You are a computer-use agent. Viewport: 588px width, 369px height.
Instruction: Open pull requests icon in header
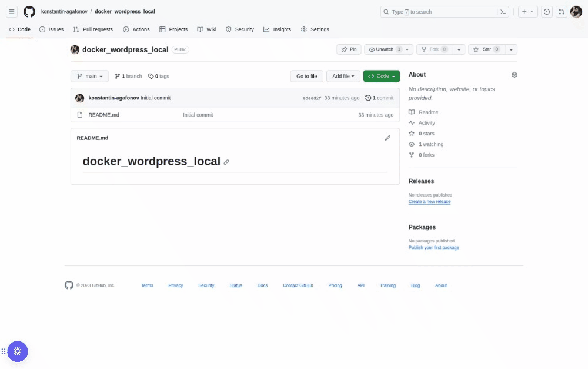[x=562, y=12]
